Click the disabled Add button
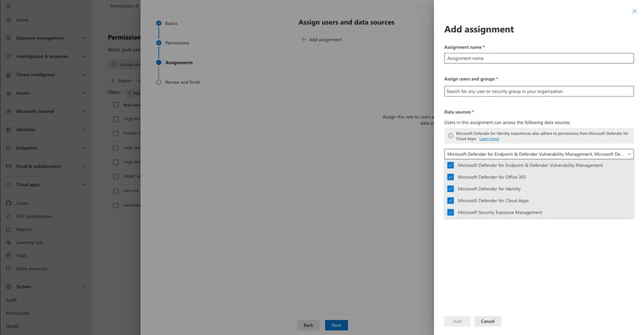 [x=457, y=321]
